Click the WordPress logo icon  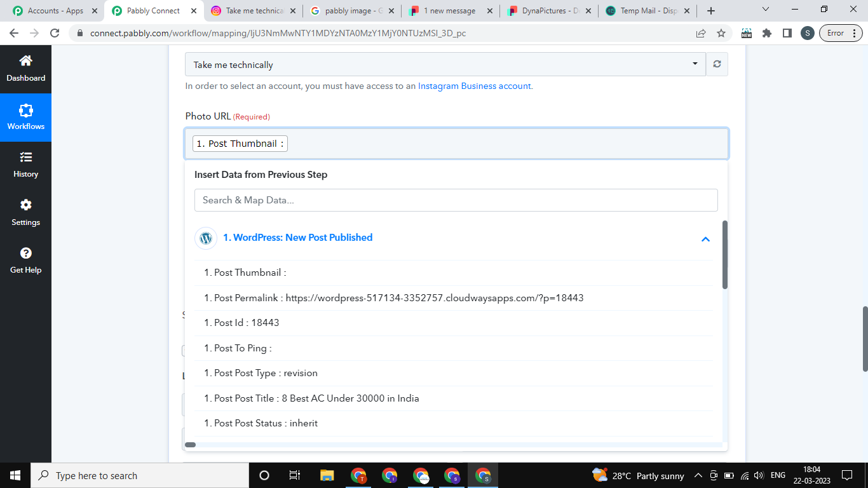coord(206,238)
